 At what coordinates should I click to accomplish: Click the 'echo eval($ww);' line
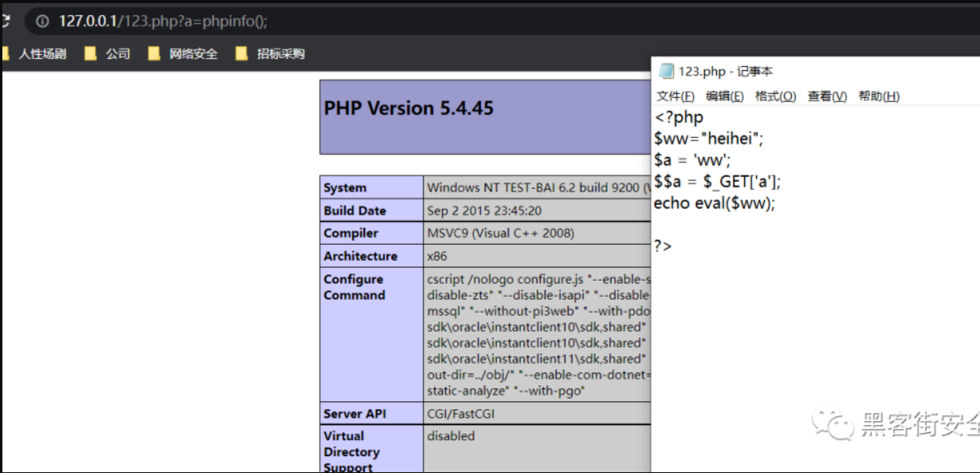click(x=714, y=203)
